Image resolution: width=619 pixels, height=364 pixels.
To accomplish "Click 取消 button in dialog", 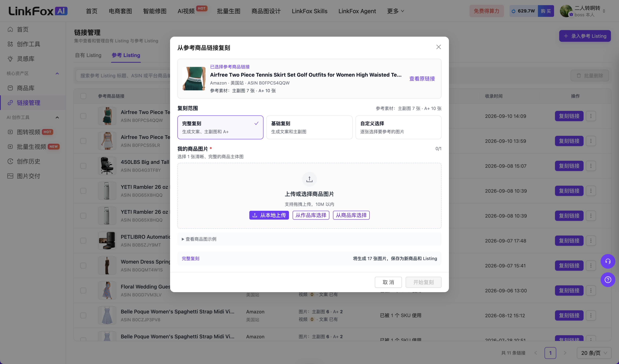I will 388,282.
